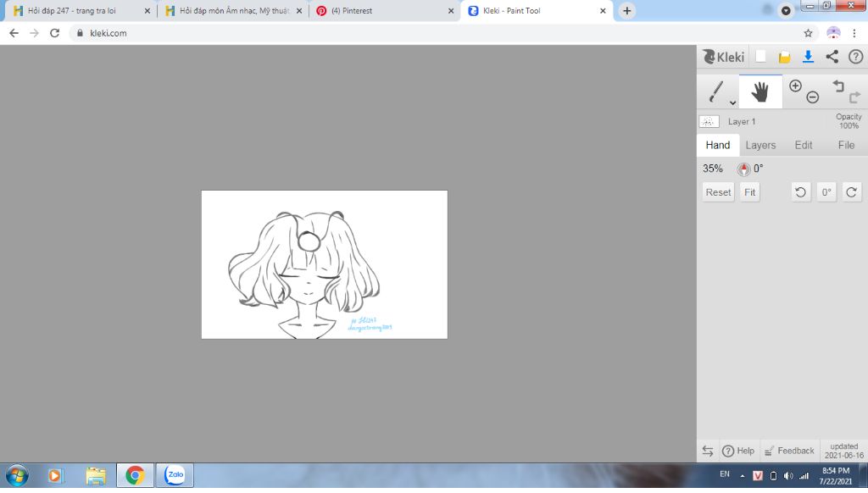Swap panel side with arrows icon
The width and height of the screenshot is (868, 493).
[708, 451]
